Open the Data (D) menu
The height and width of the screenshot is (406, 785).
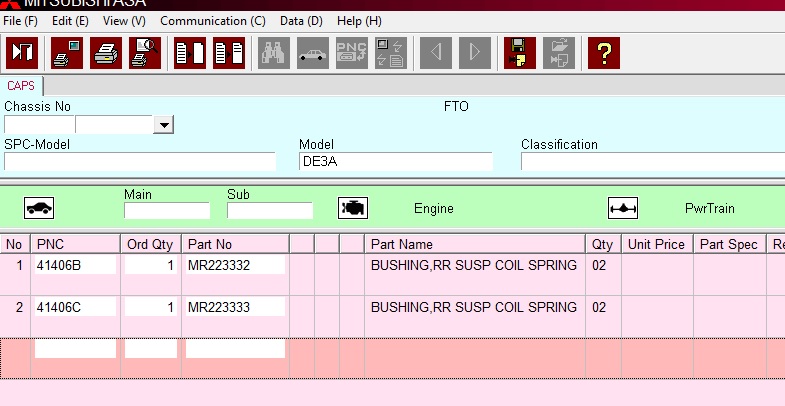[x=301, y=21]
